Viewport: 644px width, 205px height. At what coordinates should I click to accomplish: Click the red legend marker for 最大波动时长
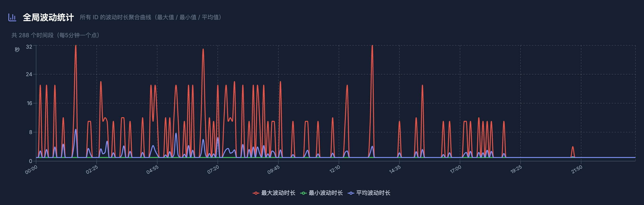[x=256, y=193]
